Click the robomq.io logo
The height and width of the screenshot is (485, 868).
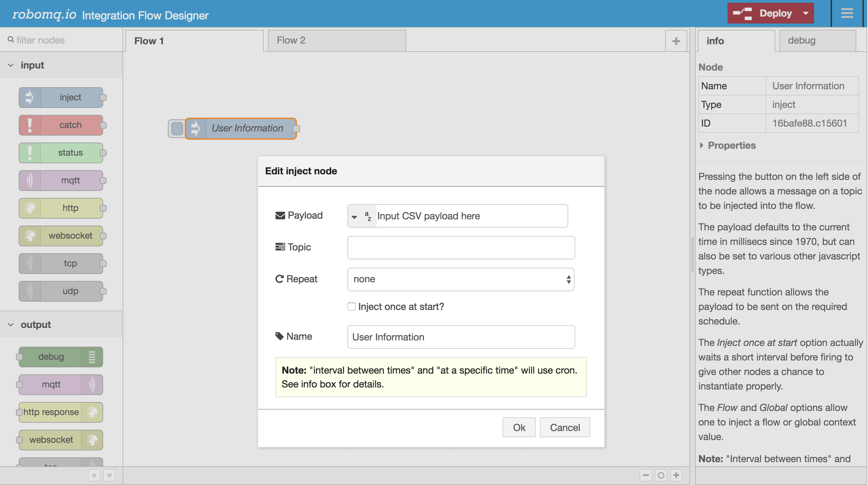(x=44, y=14)
